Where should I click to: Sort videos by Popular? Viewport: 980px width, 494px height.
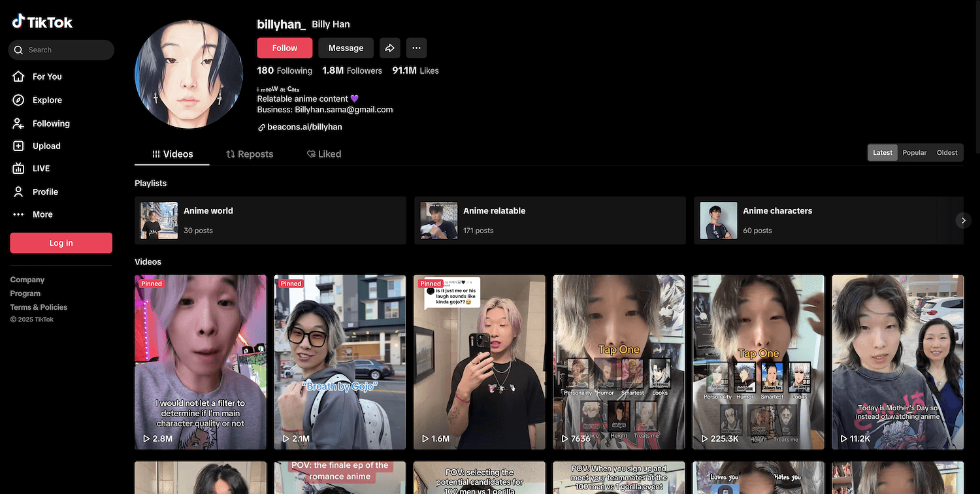click(914, 153)
